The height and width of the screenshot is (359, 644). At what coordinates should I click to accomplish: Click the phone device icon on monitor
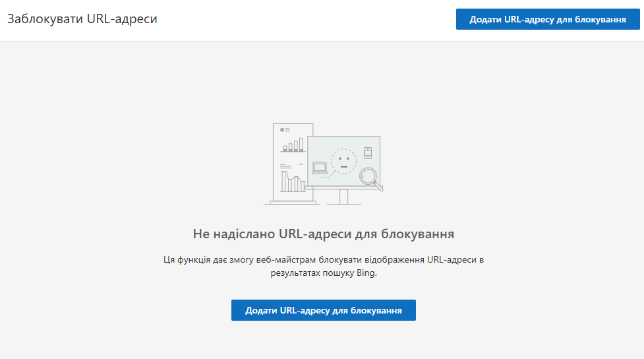pyautogui.click(x=368, y=152)
